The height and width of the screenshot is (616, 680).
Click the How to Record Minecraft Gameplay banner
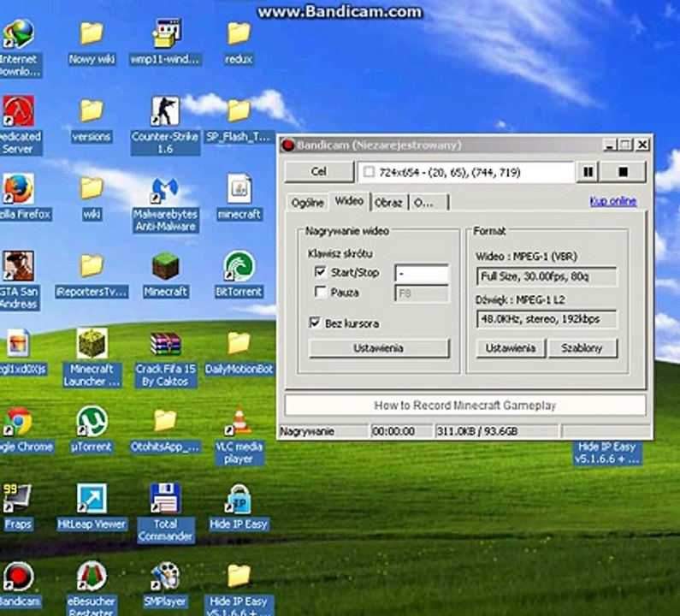click(x=465, y=406)
